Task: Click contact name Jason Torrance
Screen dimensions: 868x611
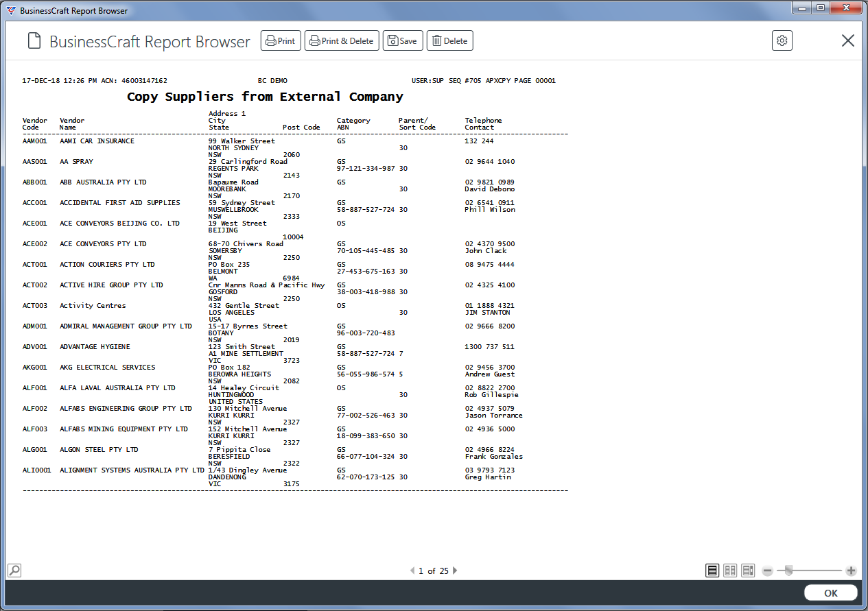Action: point(494,416)
